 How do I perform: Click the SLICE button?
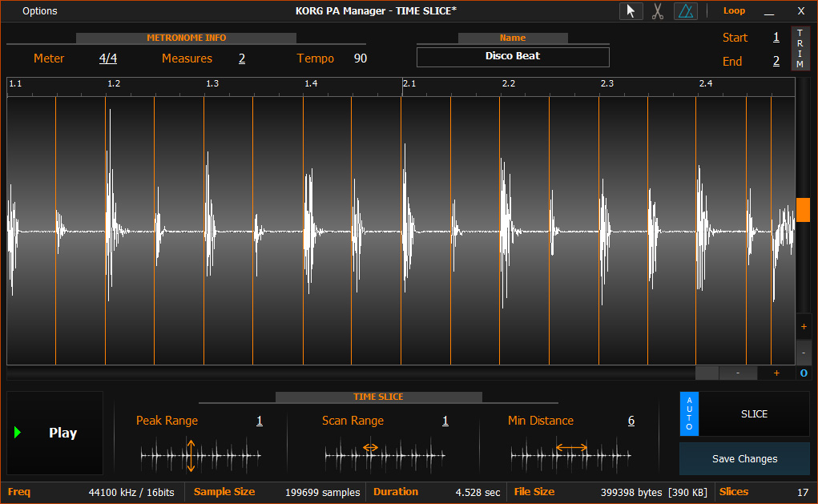755,413
